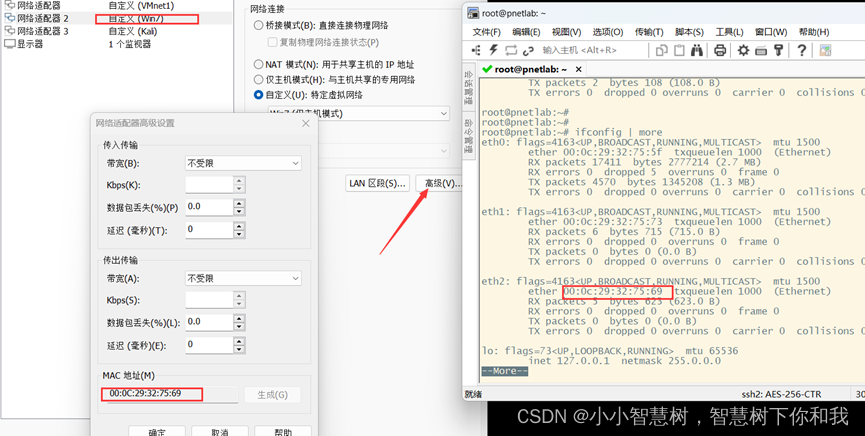The width and height of the screenshot is (865, 436).
Task: Click the upper vertical side tab in SecureCRT
Action: (468, 88)
